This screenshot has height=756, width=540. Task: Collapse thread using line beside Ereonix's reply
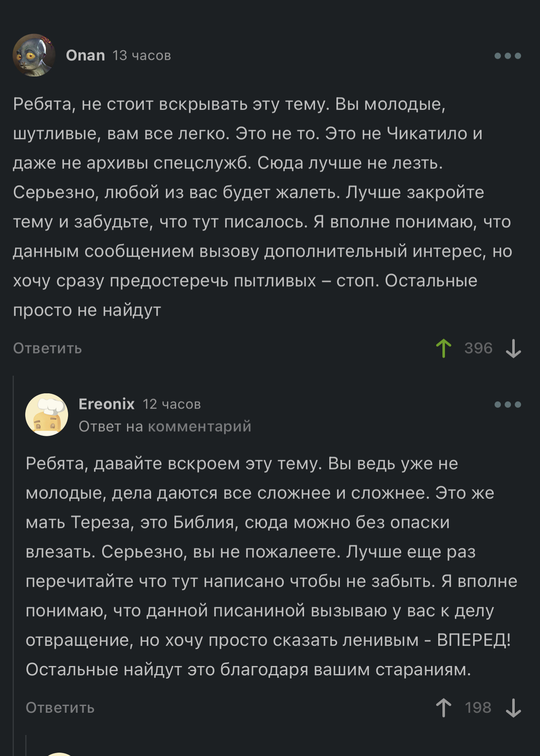click(x=14, y=546)
